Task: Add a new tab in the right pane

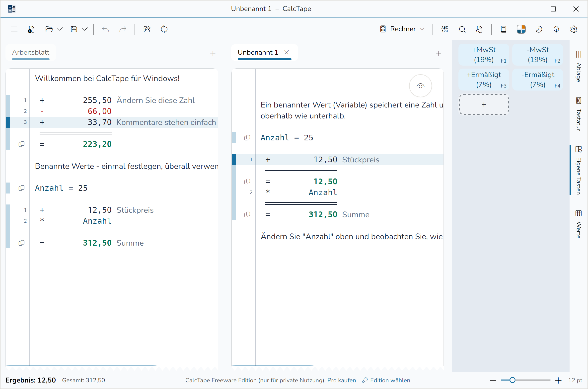Action: tap(439, 53)
